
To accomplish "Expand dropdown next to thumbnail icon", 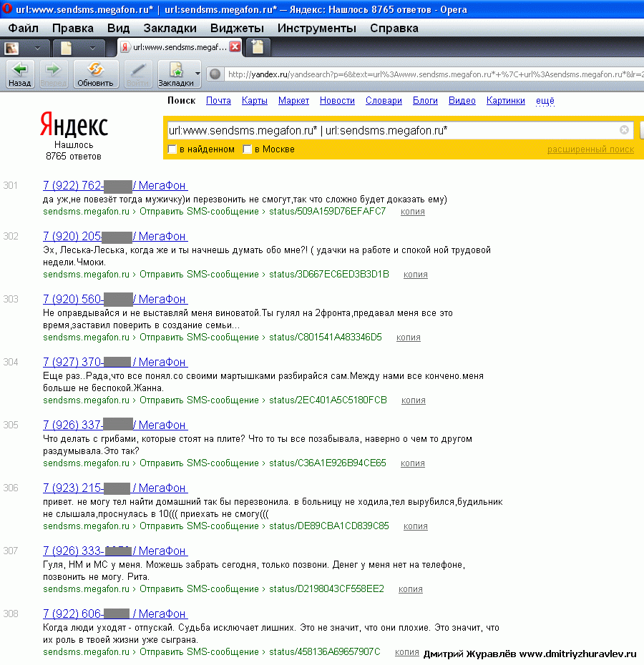I will click(37, 48).
